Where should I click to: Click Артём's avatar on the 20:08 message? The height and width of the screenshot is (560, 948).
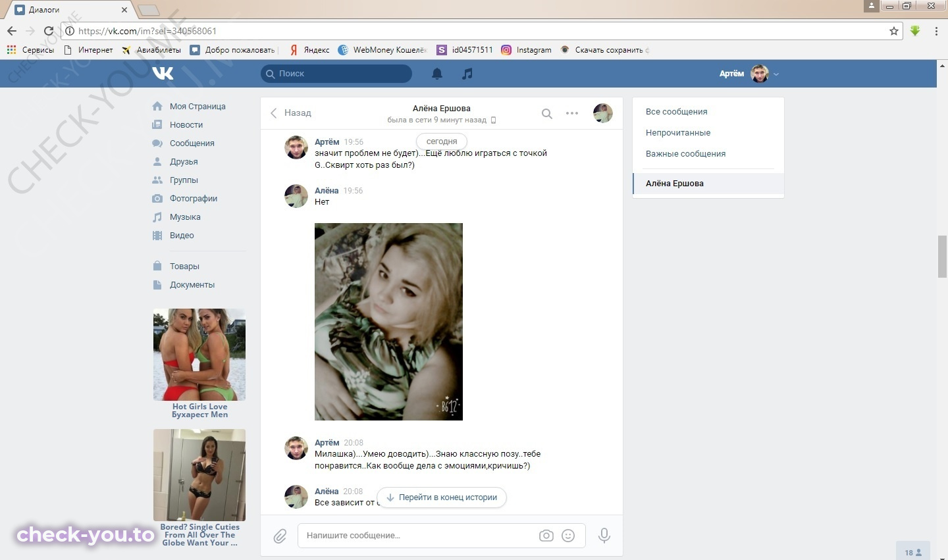pos(296,448)
